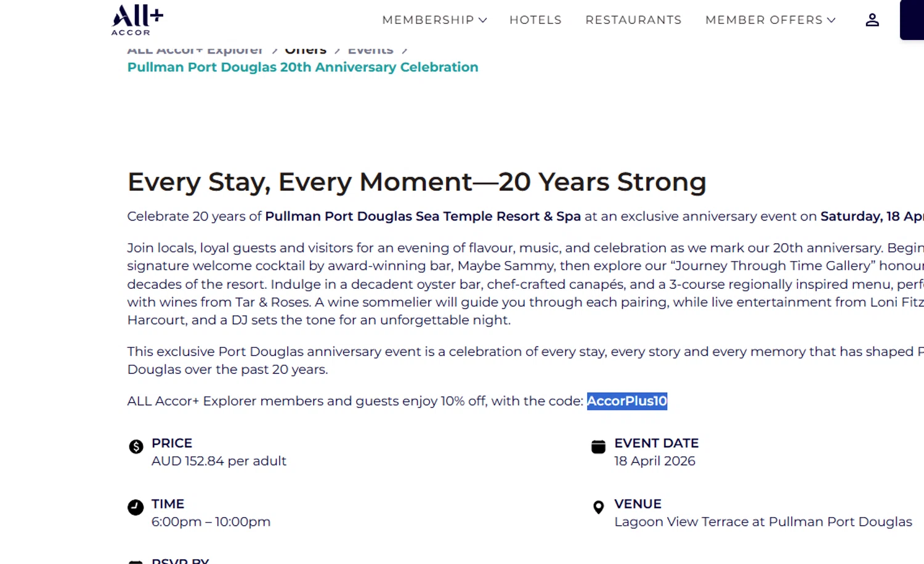Click the Pullman Port Douglas 20th Anniversary breadcrumb
The height and width of the screenshot is (564, 924).
pos(302,67)
